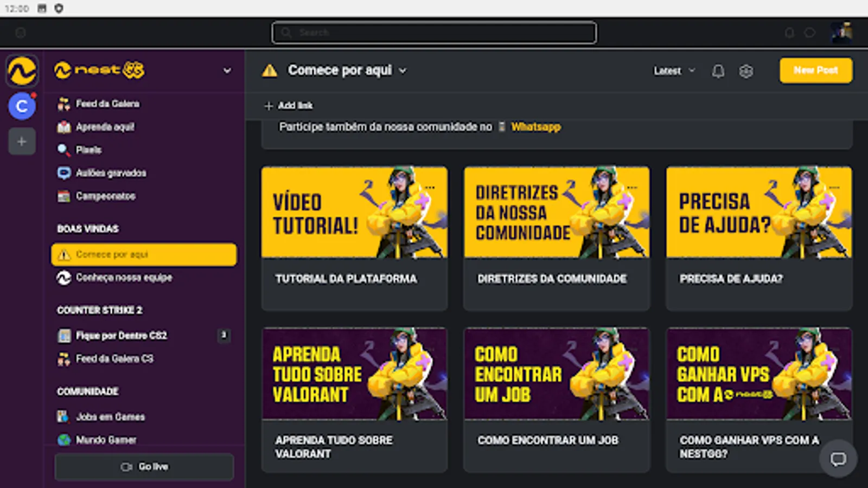Open "Diretrizes da nossa comunidade" thumbnail
Image resolution: width=868 pixels, height=488 pixels.
coord(557,212)
